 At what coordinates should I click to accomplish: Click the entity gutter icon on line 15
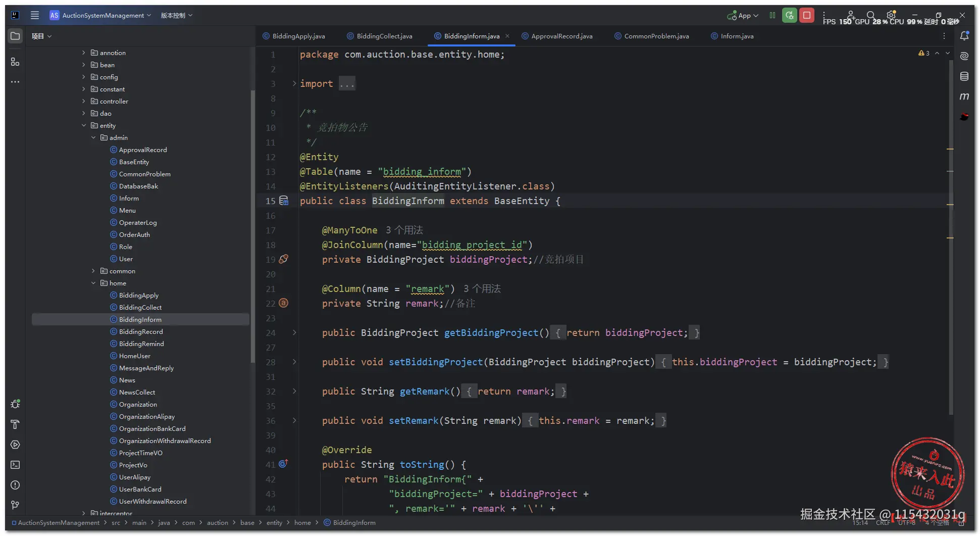point(284,201)
